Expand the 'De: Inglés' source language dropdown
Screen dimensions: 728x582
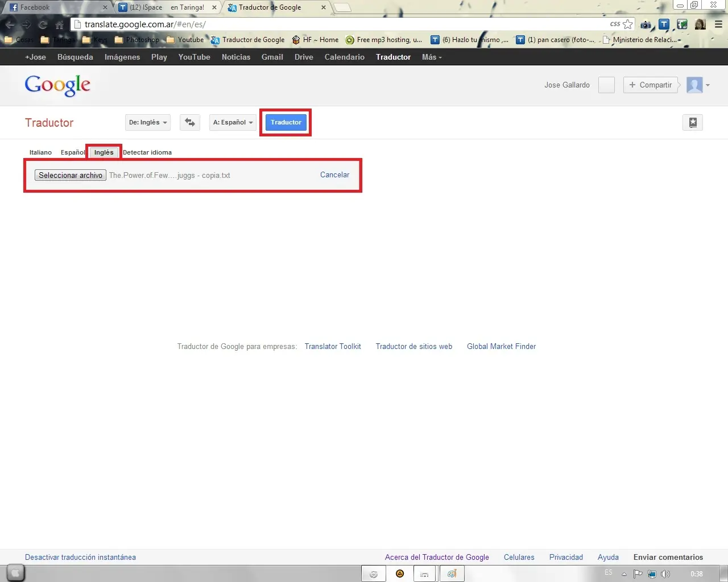coord(148,122)
